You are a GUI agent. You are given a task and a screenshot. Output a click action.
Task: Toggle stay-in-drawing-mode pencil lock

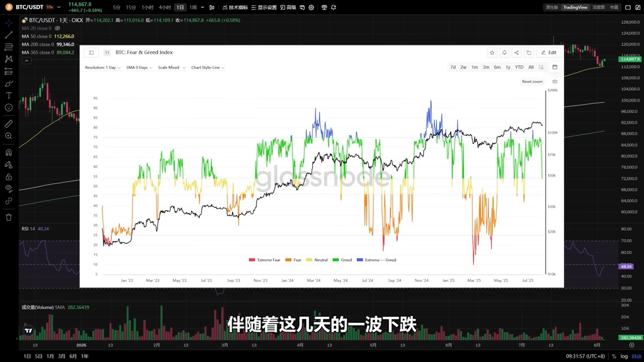click(9, 165)
